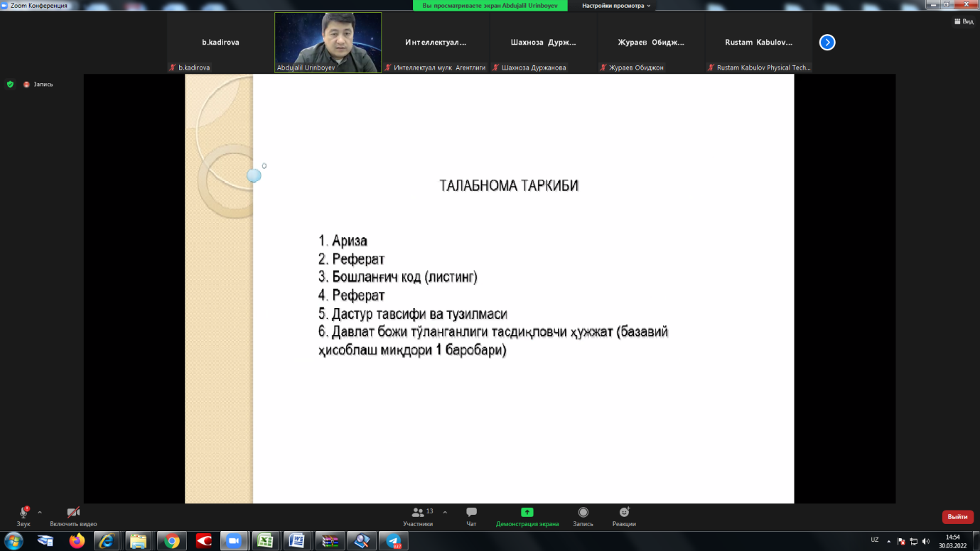The width and height of the screenshot is (980, 551).
Task: Show more participants with the blue arrow
Action: pos(827,43)
